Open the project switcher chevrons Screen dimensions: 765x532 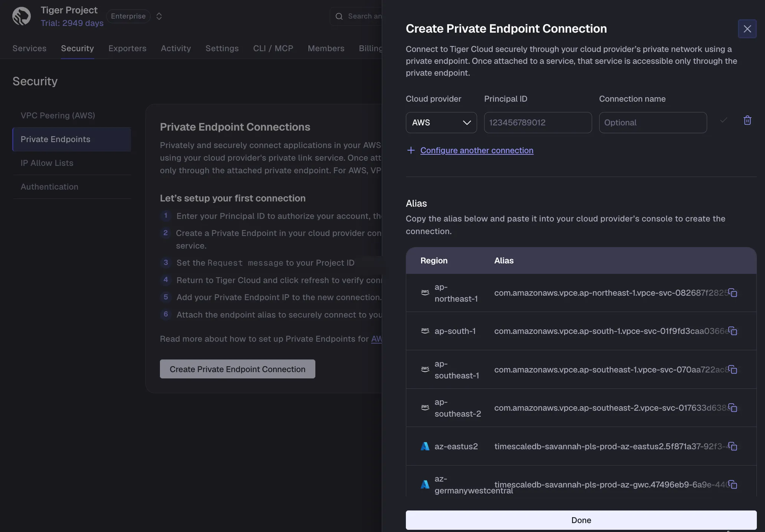159,16
